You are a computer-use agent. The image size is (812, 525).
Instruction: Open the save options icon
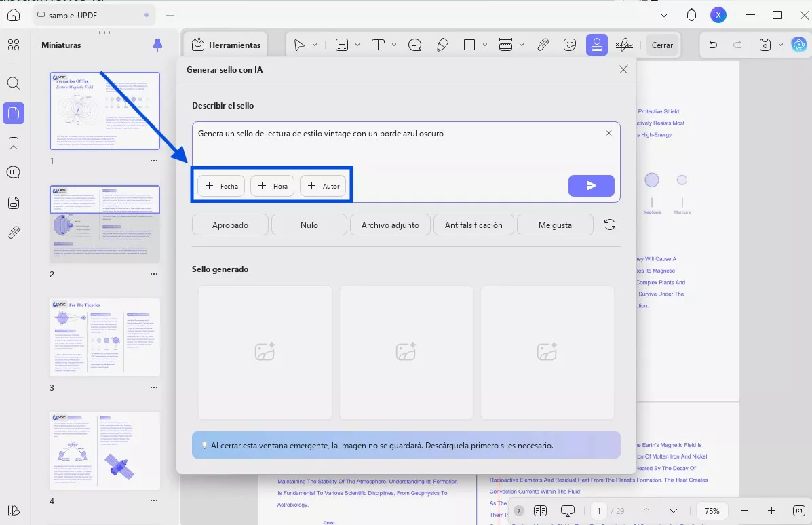(x=765, y=45)
